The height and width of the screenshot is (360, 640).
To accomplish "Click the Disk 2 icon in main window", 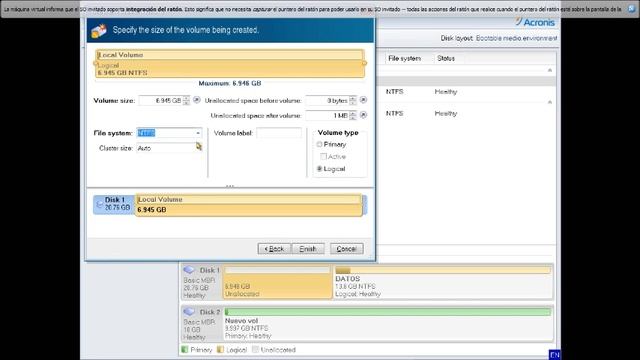I will point(189,311).
